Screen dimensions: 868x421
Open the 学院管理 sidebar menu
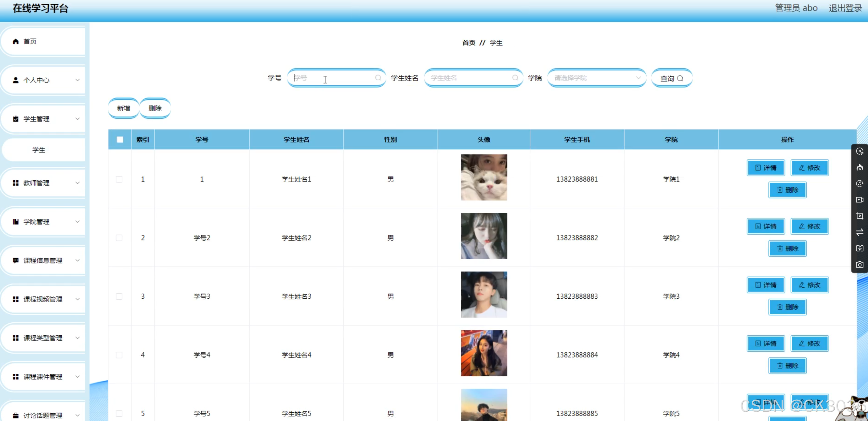44,222
